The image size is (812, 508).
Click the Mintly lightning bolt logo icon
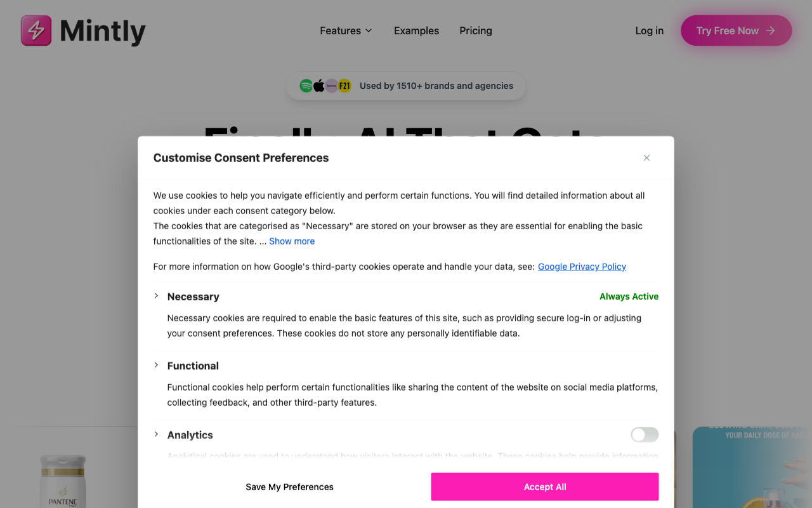(36, 30)
